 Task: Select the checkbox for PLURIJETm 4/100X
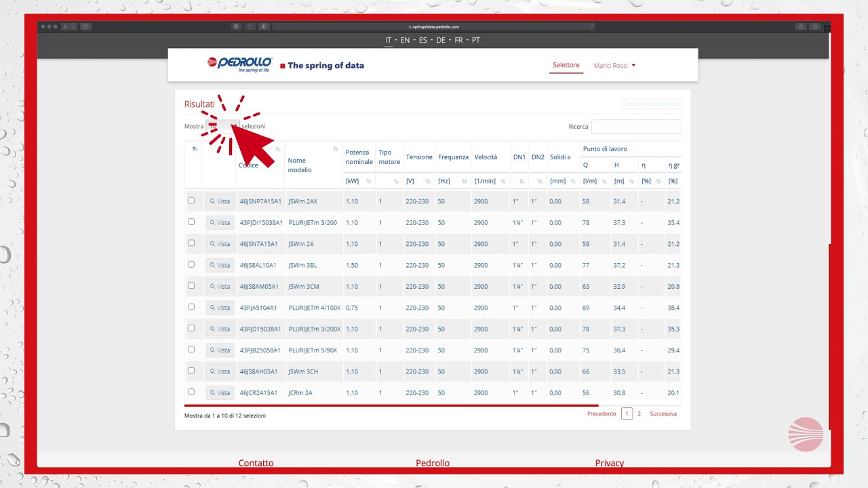pos(191,307)
